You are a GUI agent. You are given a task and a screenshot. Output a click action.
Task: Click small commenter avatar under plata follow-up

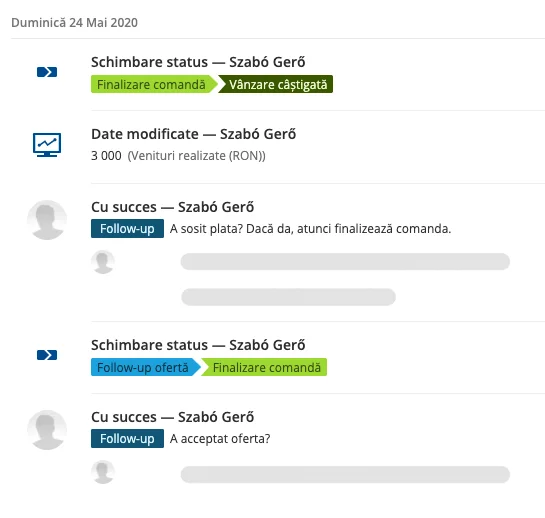pos(103,262)
